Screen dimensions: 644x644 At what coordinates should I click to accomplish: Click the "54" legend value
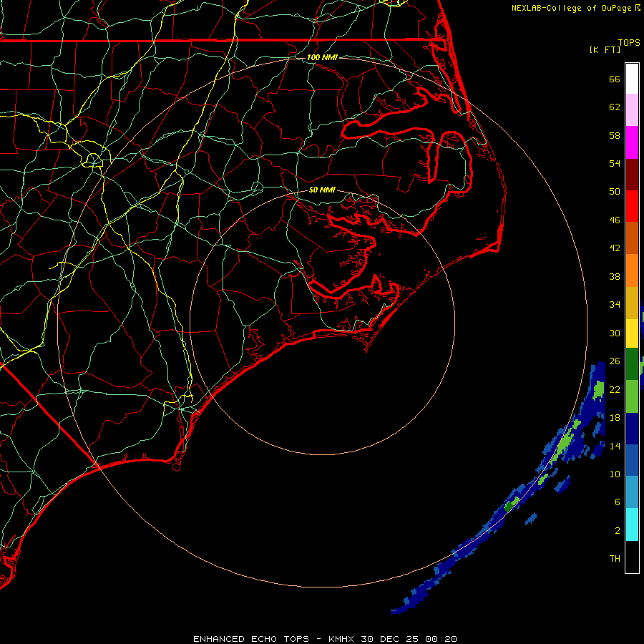point(615,163)
